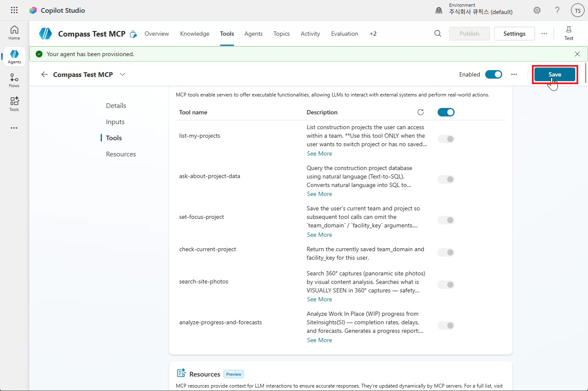
Task: Click the check-current-project tool name
Action: tap(207, 249)
